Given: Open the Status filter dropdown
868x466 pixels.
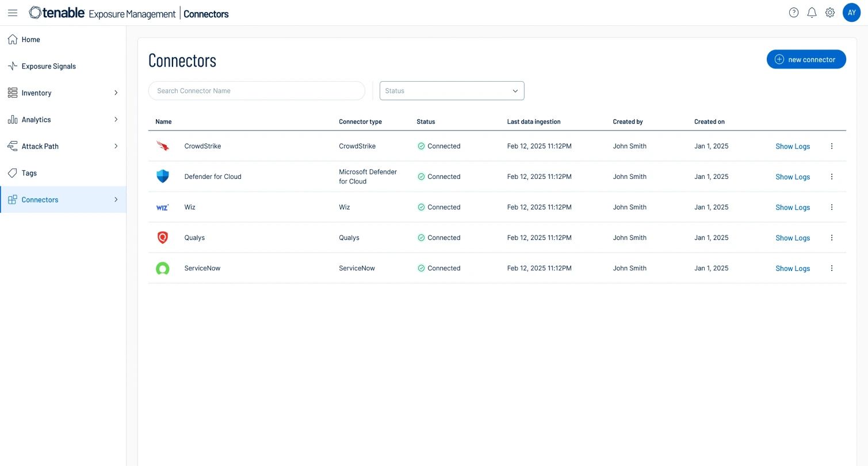Looking at the screenshot, I should [x=452, y=91].
